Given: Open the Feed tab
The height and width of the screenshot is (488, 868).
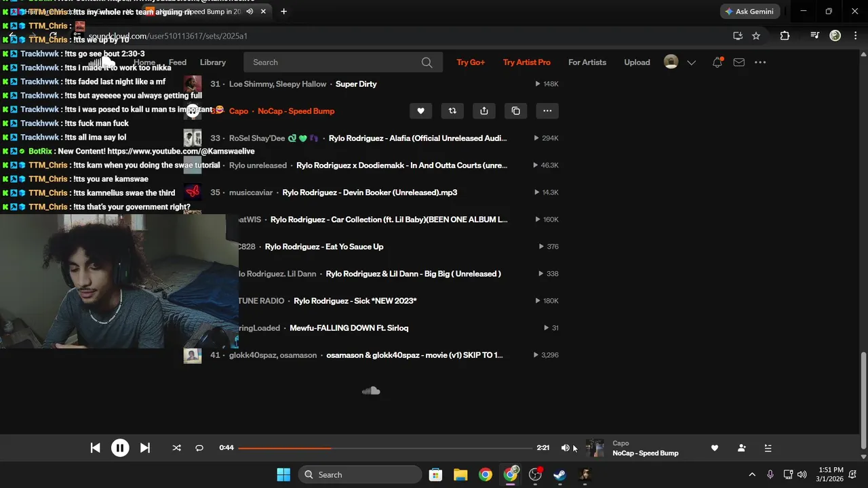Looking at the screenshot, I should coord(178,62).
